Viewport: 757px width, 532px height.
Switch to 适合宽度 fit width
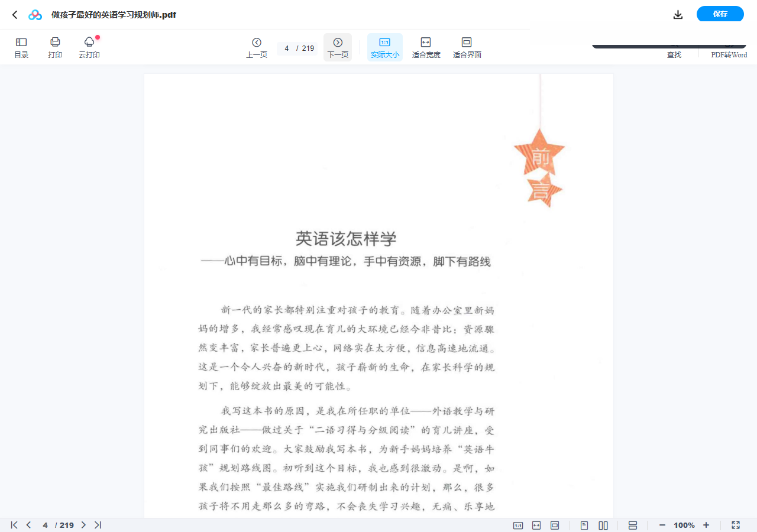[x=426, y=48]
